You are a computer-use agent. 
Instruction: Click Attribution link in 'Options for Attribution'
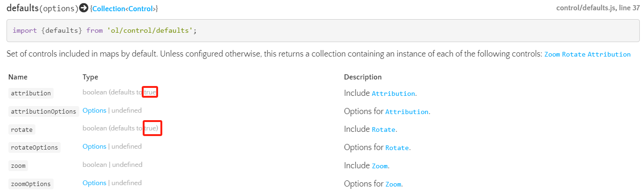[407, 112]
